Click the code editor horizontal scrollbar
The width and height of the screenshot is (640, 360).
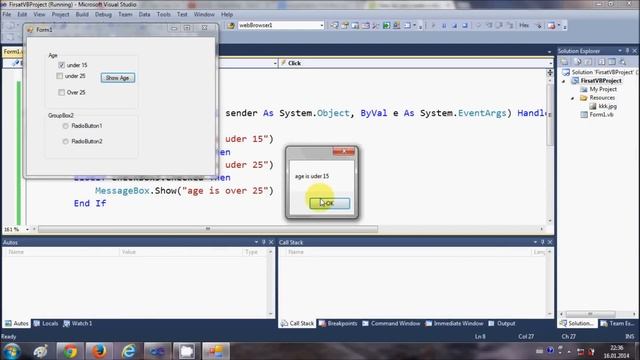point(208,229)
